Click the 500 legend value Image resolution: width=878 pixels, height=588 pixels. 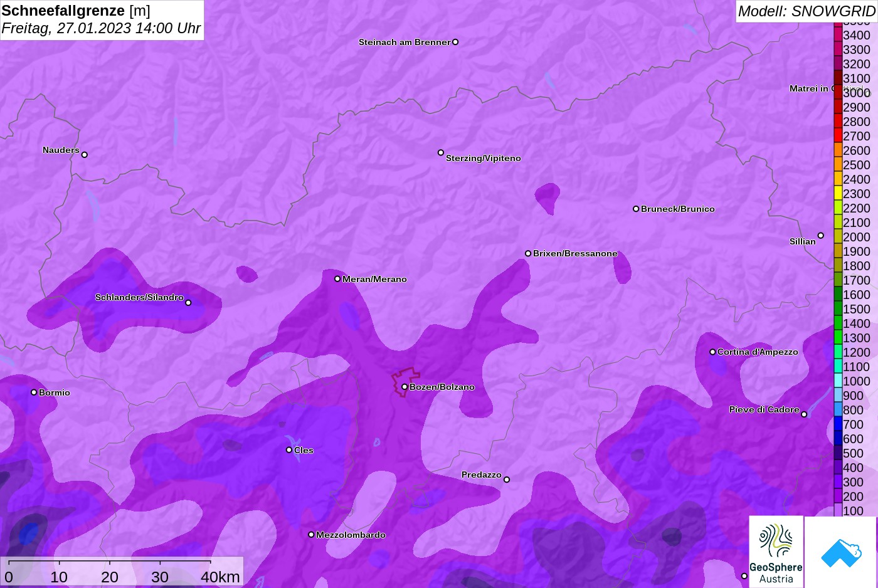[x=854, y=453]
